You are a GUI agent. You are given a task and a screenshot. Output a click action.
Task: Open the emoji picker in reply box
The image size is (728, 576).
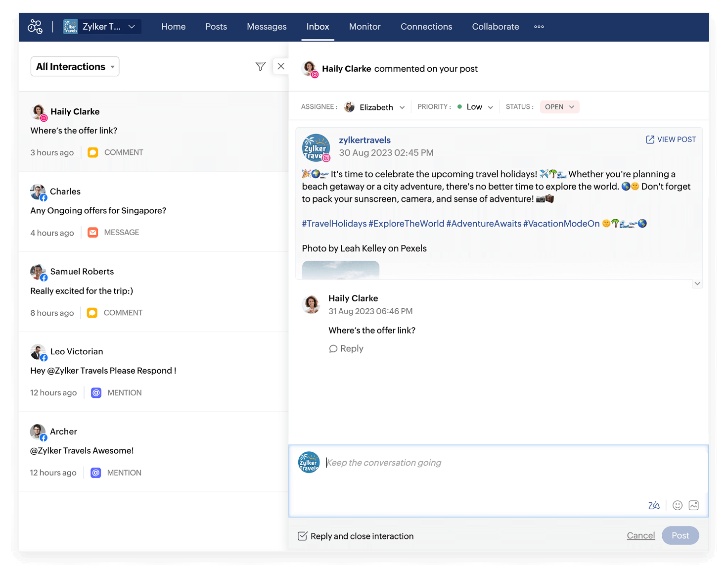coord(678,505)
